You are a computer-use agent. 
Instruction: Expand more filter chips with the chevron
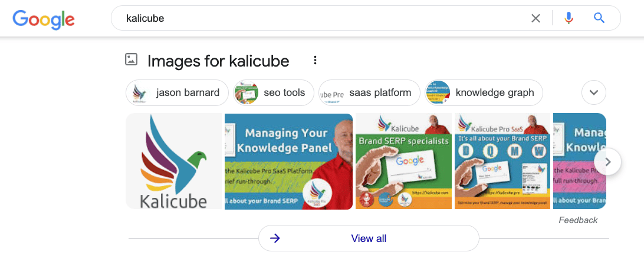click(x=594, y=92)
